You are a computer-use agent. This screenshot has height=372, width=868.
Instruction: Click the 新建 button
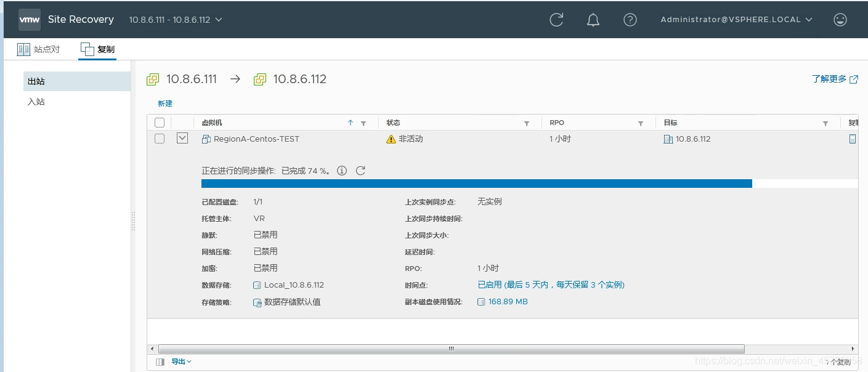(x=165, y=103)
